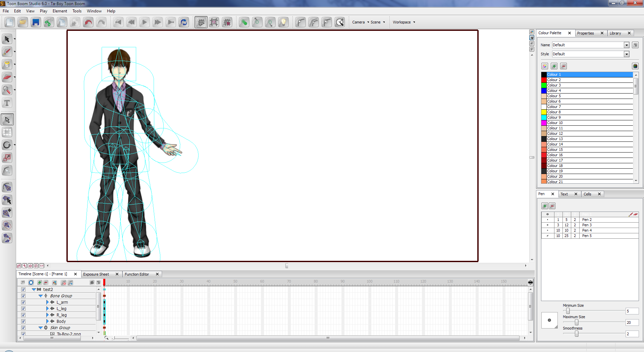
Task: Hide the L_arm layer with its checkbox
Action: 23,302
